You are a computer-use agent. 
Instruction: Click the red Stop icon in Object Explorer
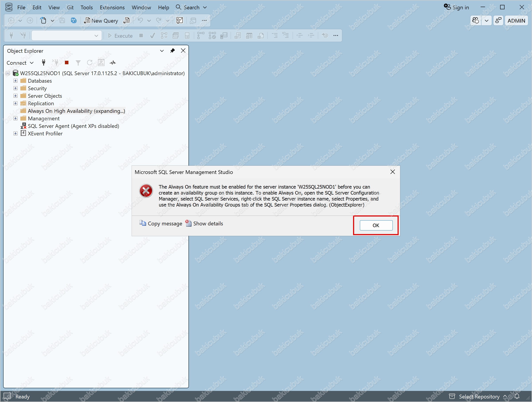point(67,63)
